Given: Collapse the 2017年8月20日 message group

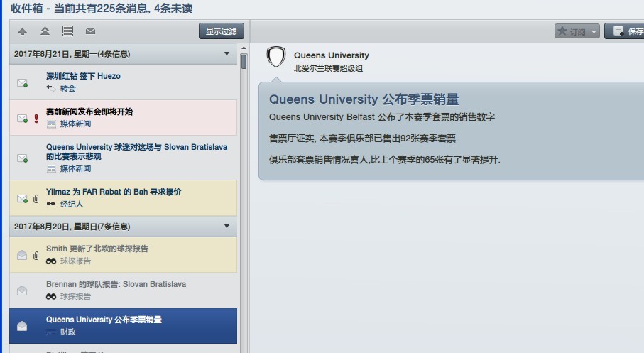Looking at the screenshot, I should 227,227.
